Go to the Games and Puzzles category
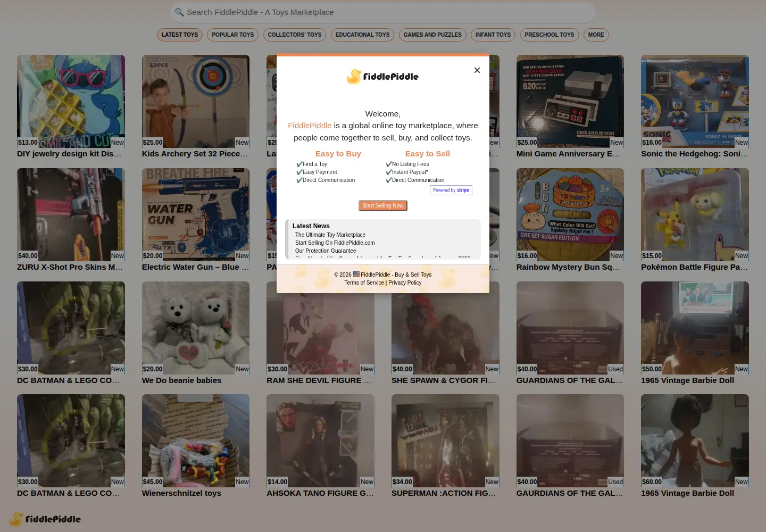This screenshot has width=766, height=532. [x=432, y=35]
